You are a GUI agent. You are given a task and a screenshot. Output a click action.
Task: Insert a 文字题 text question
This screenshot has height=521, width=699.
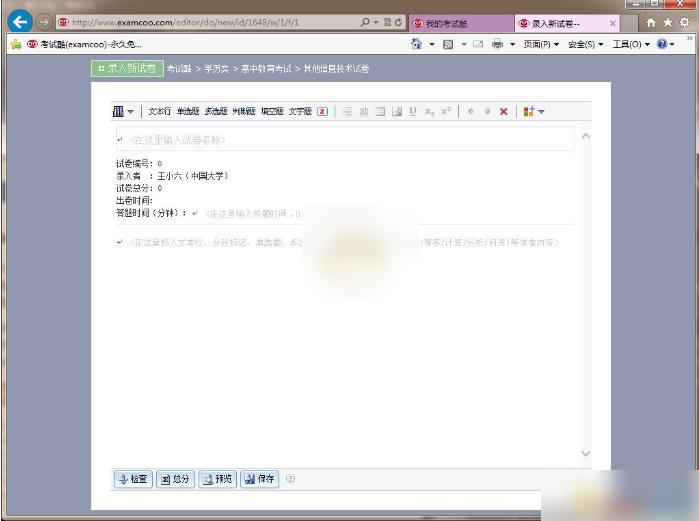(300, 111)
